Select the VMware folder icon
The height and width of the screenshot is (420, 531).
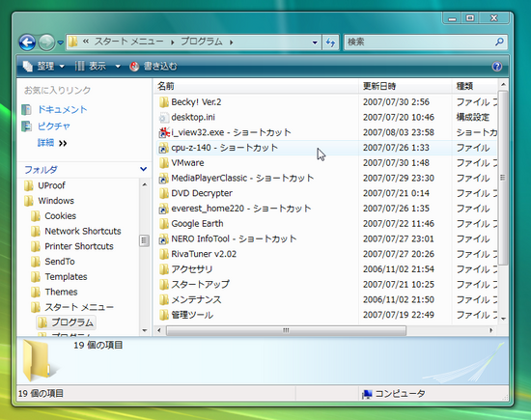[164, 163]
